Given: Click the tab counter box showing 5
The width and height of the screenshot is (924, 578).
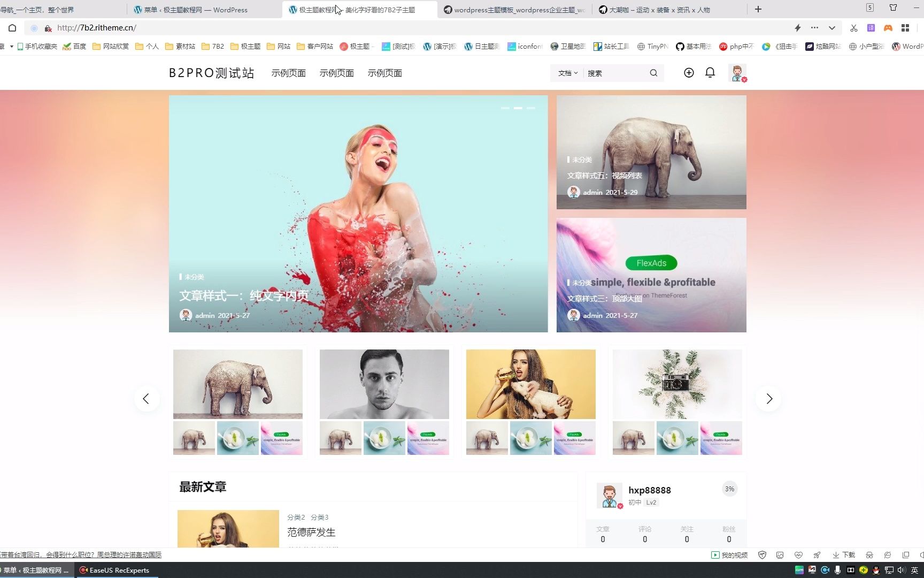Looking at the screenshot, I should (870, 7).
